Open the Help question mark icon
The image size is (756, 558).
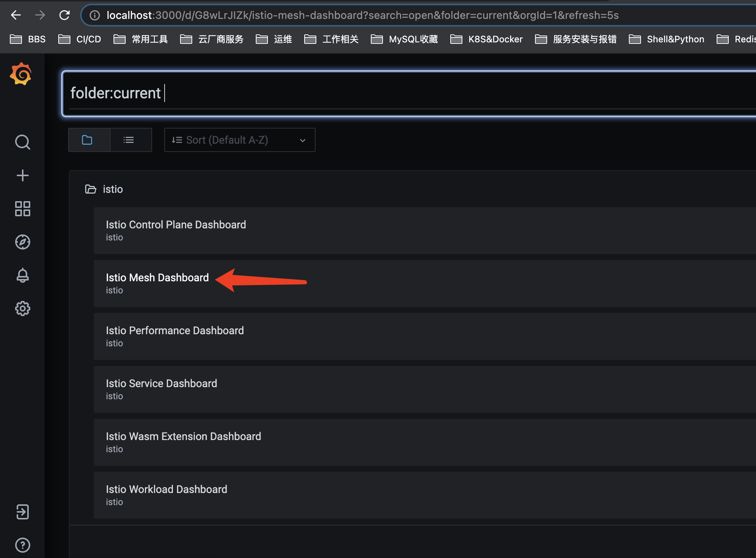click(22, 545)
